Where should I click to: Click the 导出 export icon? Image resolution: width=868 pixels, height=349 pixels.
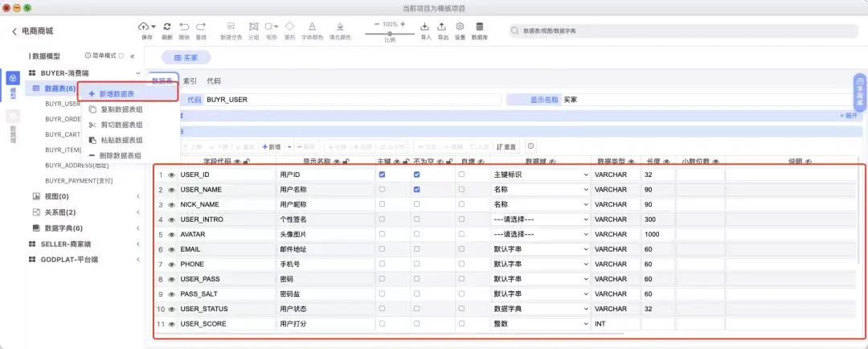pos(442,26)
